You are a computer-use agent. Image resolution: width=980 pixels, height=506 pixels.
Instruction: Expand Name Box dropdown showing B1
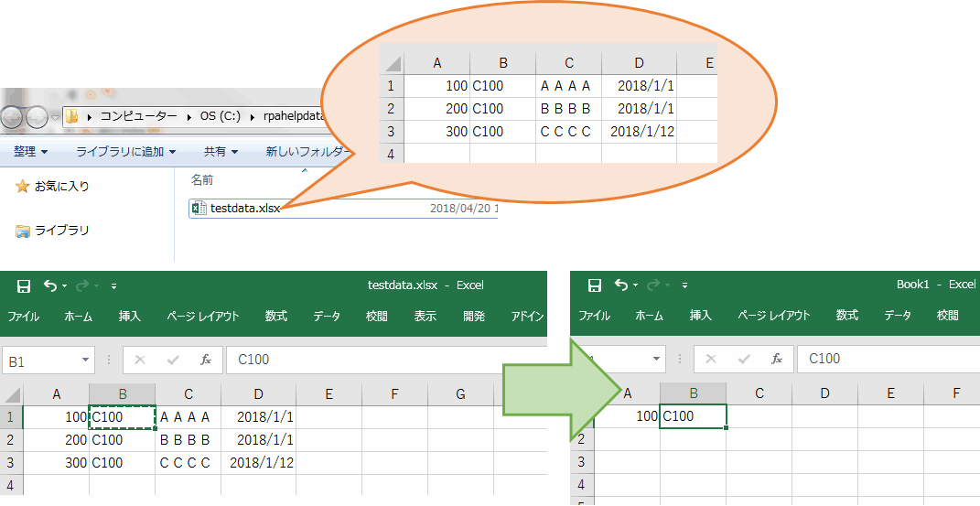pos(86,361)
